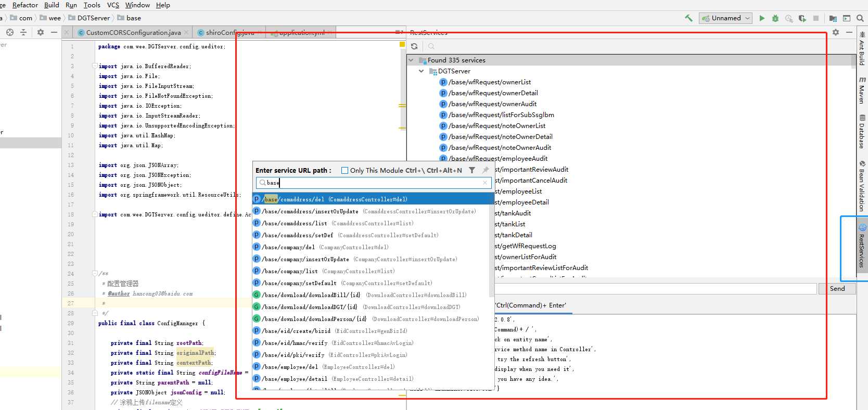This screenshot has height=410, width=868.
Task: Open the Run menu
Action: coord(71,5)
